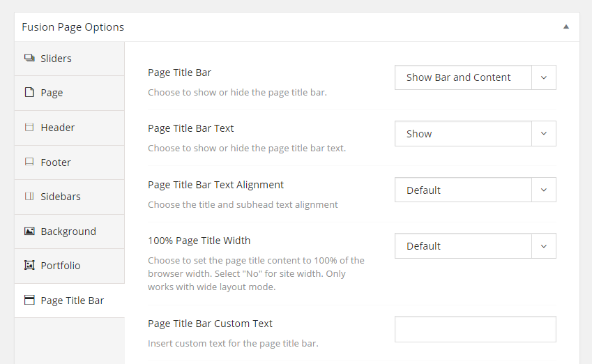The height and width of the screenshot is (364, 592).
Task: Open the 100% Page Title Width dropdown
Action: point(476,246)
